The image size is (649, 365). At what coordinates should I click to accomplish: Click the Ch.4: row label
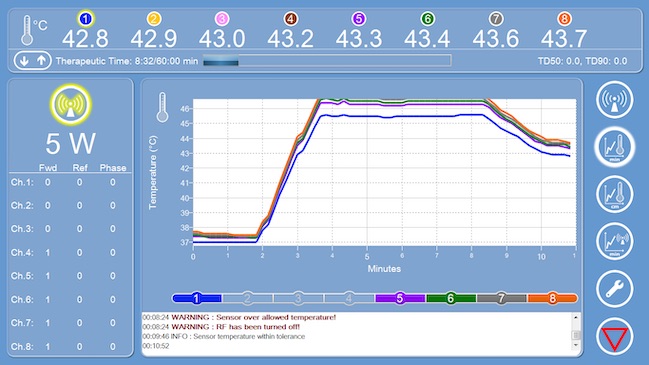pyautogui.click(x=22, y=252)
